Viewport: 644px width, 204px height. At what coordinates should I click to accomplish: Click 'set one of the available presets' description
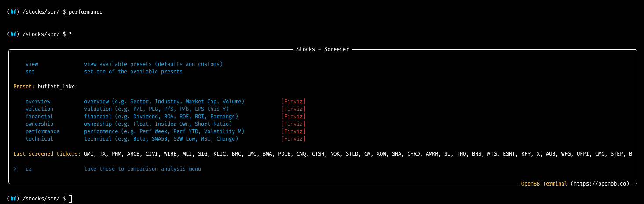click(133, 72)
